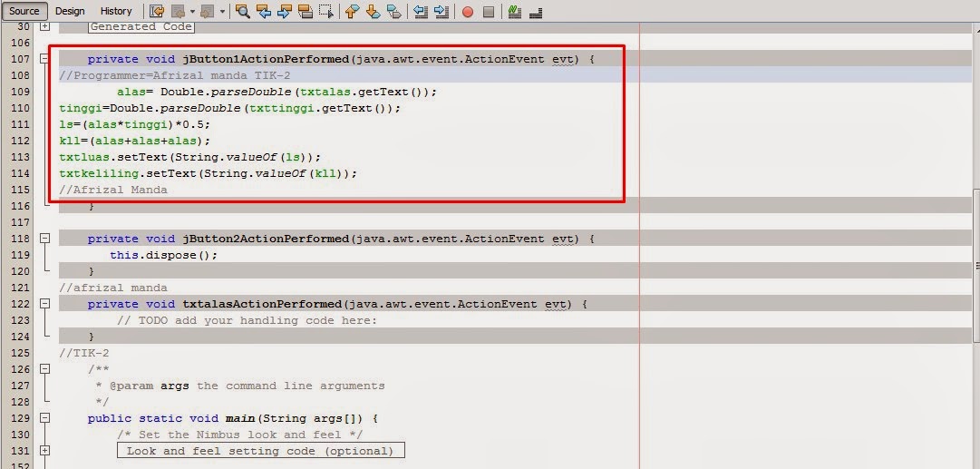Switch to the Design view tab
This screenshot has width=980, height=469.
[70, 11]
